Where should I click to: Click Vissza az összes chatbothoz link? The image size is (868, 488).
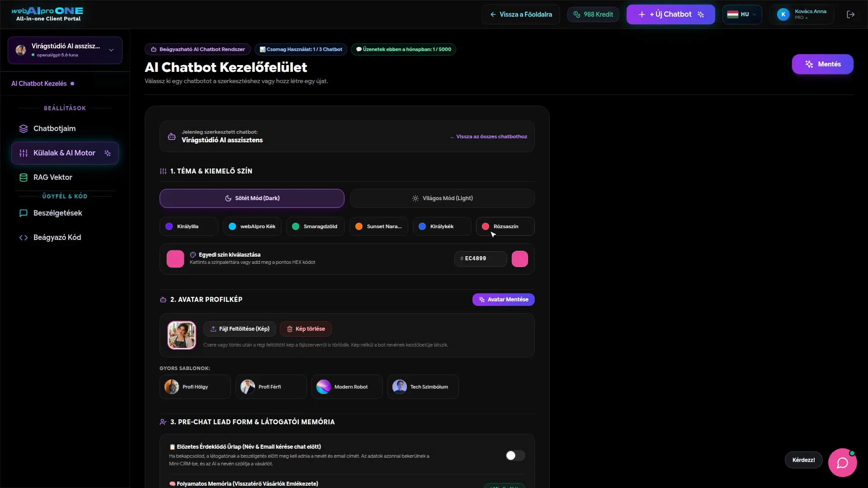(x=489, y=136)
